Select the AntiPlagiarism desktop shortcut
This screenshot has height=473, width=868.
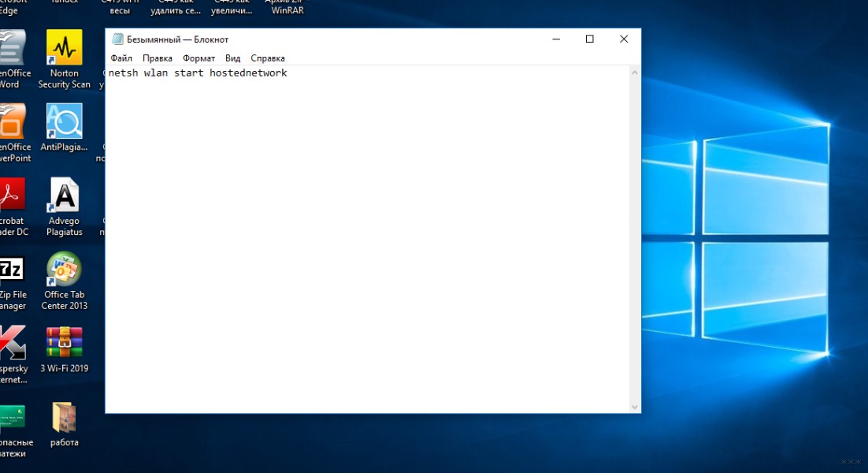[x=64, y=122]
